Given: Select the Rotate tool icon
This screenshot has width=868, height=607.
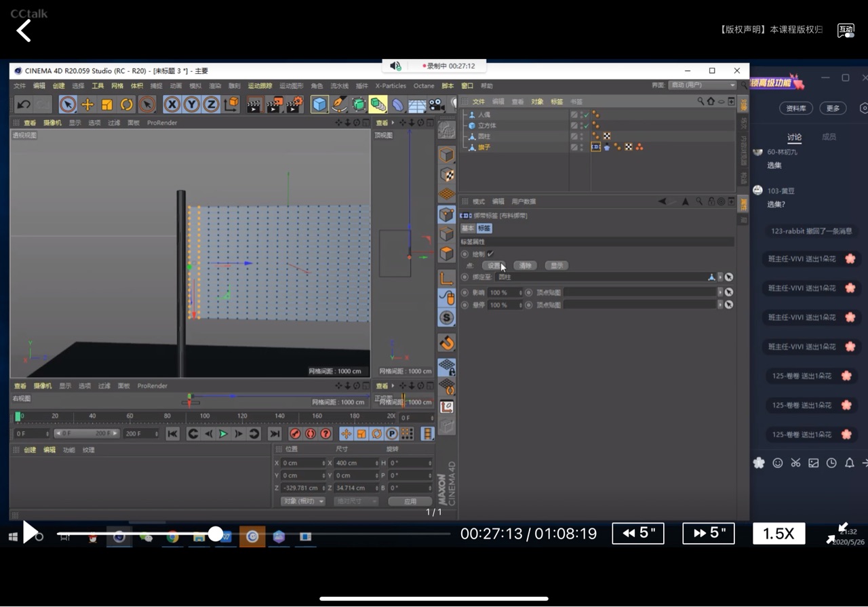Looking at the screenshot, I should coord(127,104).
